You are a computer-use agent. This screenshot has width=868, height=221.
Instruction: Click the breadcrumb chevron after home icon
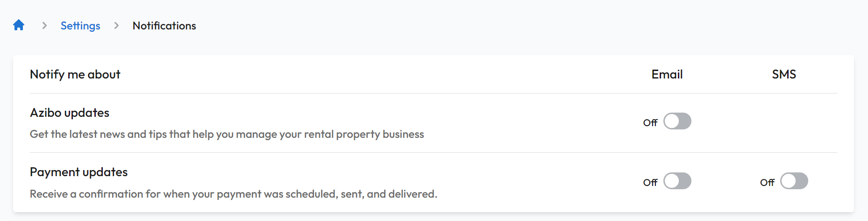[44, 25]
